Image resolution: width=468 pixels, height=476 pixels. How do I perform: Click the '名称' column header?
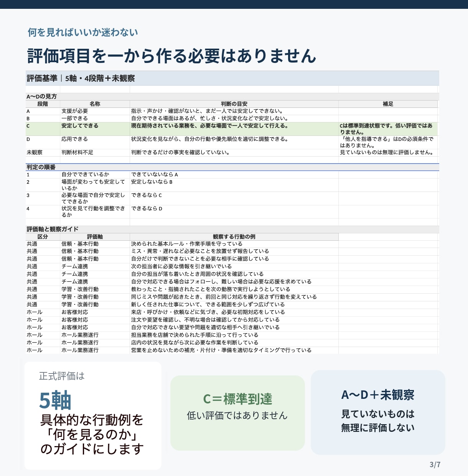pyautogui.click(x=95, y=104)
